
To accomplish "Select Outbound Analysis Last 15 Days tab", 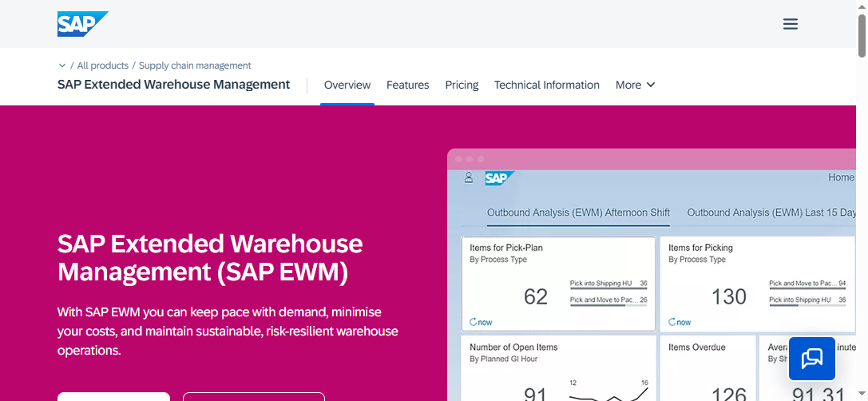I will pyautogui.click(x=771, y=212).
